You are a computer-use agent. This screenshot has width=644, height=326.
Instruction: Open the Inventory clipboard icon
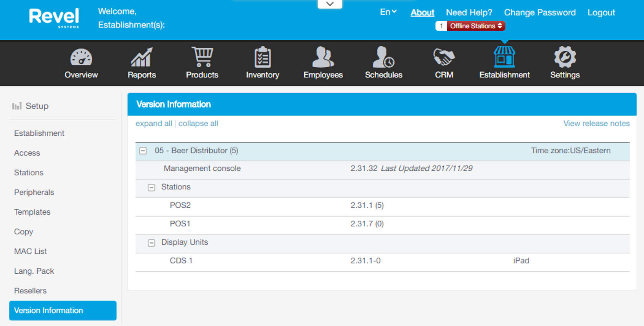(262, 57)
